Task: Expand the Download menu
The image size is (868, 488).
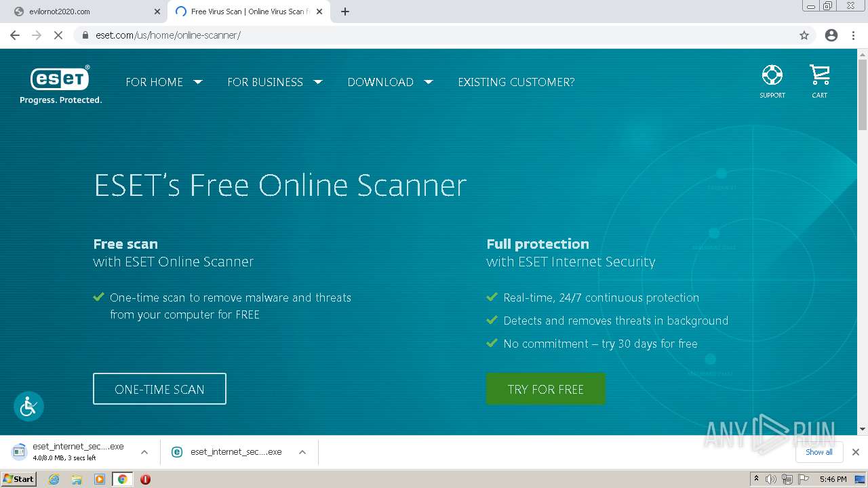Action: tap(390, 82)
